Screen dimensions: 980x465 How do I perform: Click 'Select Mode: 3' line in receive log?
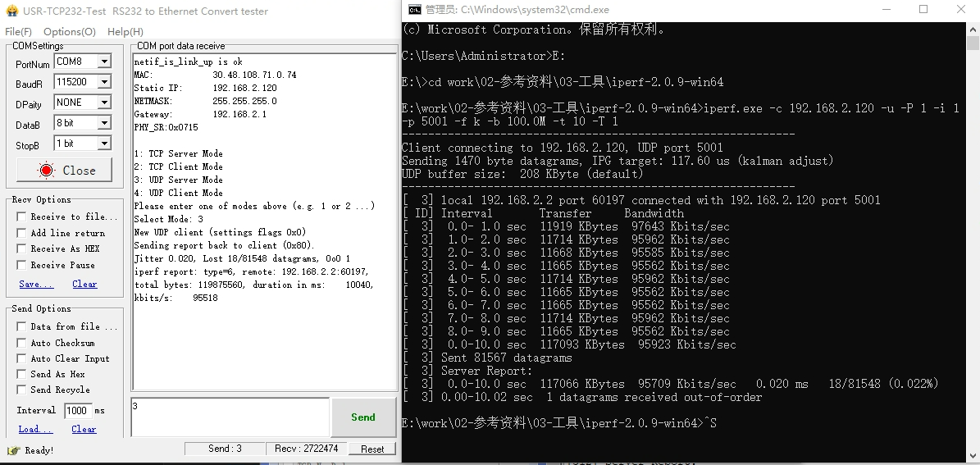pos(168,219)
